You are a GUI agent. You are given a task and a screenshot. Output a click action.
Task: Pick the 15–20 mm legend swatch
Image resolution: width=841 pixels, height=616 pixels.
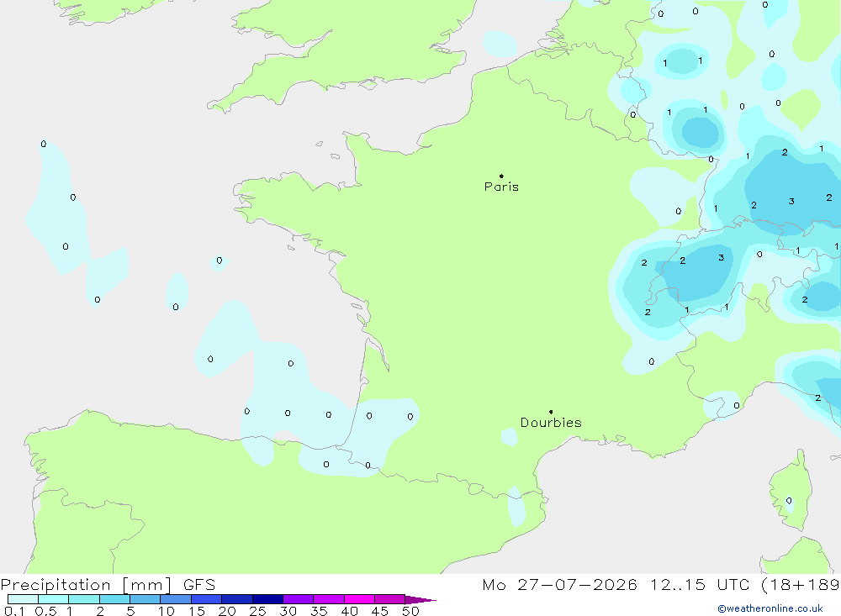coord(207,599)
